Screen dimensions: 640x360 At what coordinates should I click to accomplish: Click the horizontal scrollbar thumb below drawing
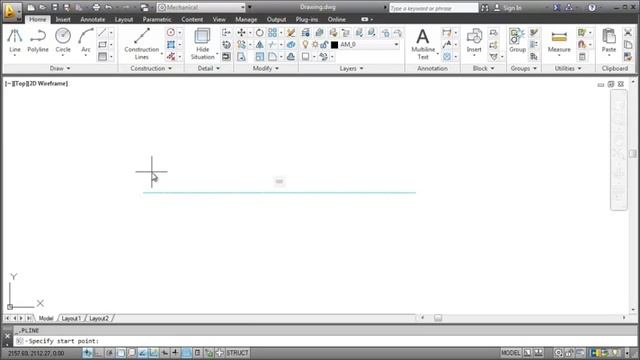[438, 318]
